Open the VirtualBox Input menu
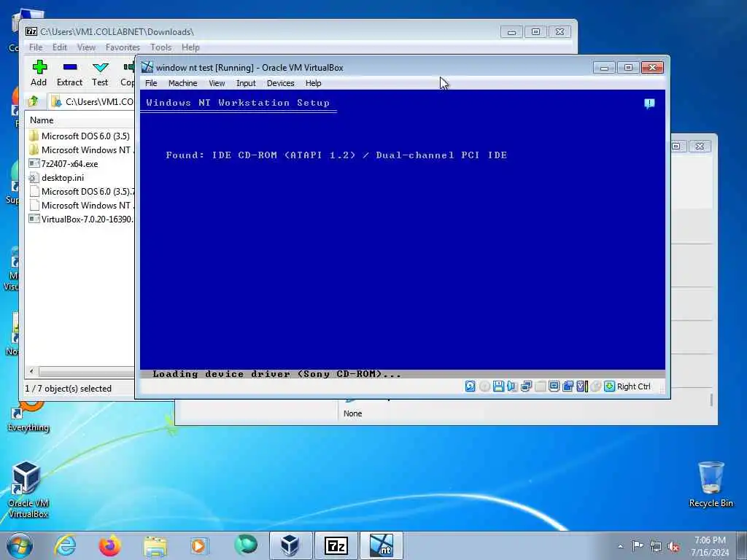Viewport: 747px width, 560px height. tap(246, 83)
